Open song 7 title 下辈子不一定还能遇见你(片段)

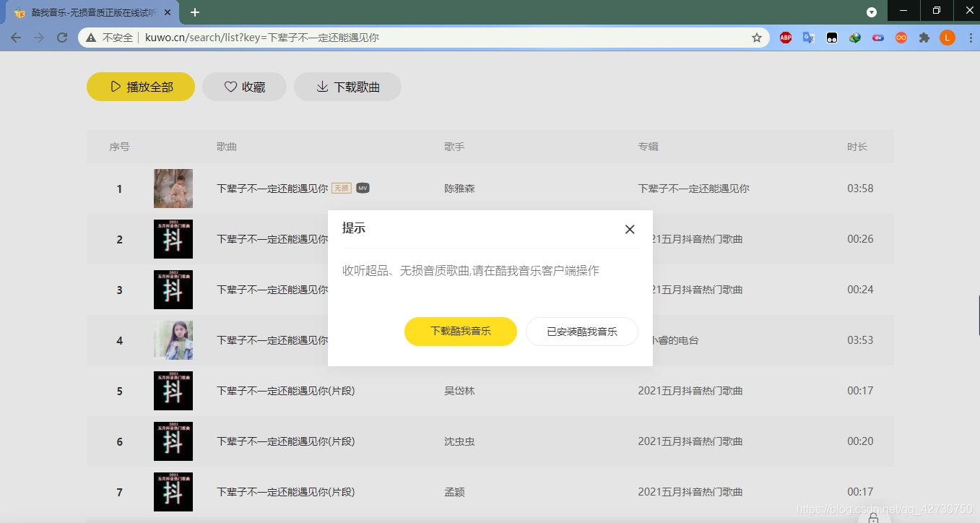(286, 492)
